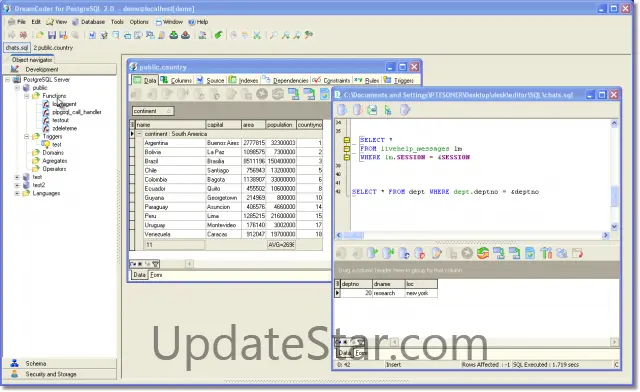Open the Security and Storage panel
Image resolution: width=640 pixels, height=392 pixels.
pyautogui.click(x=60, y=374)
